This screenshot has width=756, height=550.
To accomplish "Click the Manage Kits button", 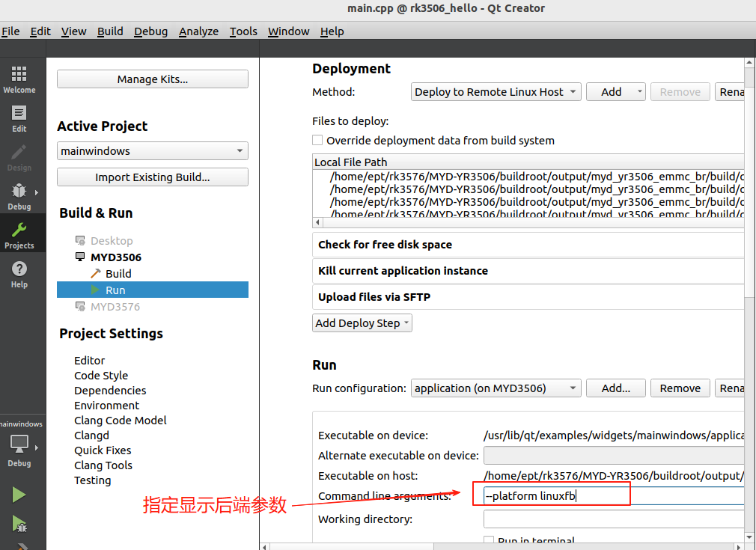I will (x=153, y=79).
